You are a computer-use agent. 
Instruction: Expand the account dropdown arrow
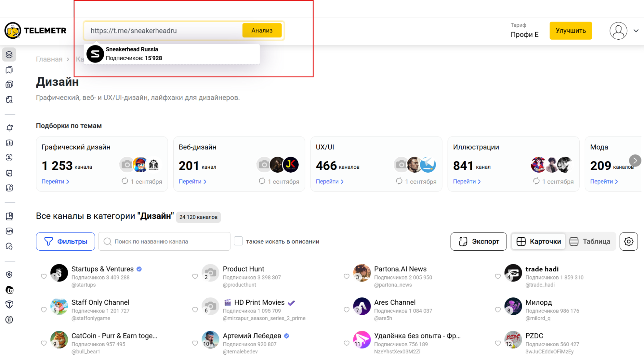click(636, 31)
